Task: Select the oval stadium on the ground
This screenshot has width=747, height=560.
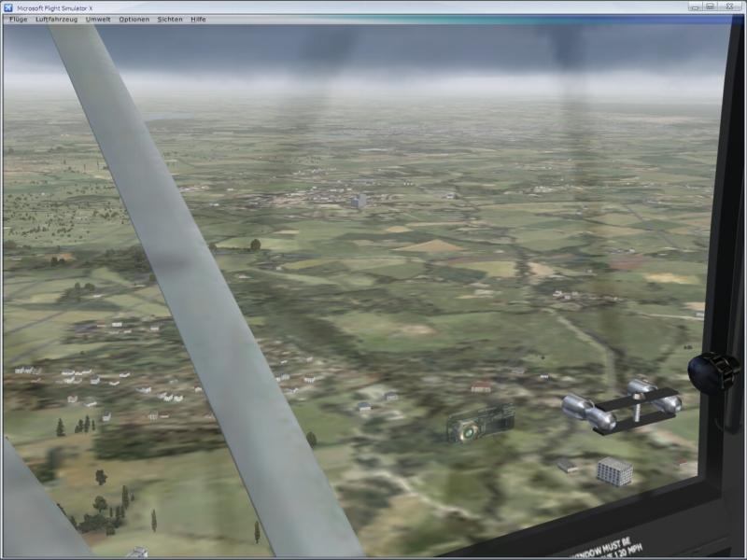Action: pyautogui.click(x=481, y=424)
